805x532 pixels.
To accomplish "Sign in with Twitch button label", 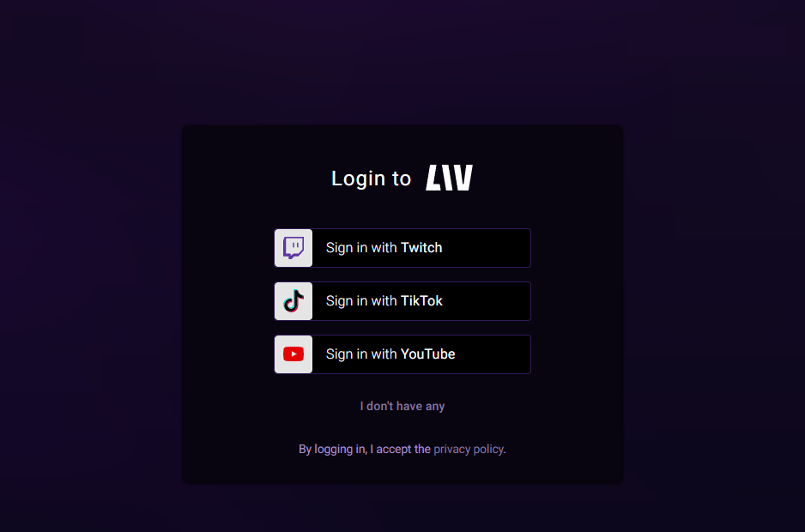I will click(x=384, y=248).
